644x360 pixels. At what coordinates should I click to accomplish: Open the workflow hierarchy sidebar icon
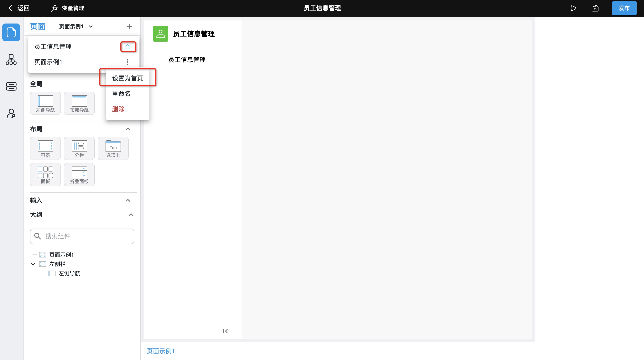[x=11, y=60]
